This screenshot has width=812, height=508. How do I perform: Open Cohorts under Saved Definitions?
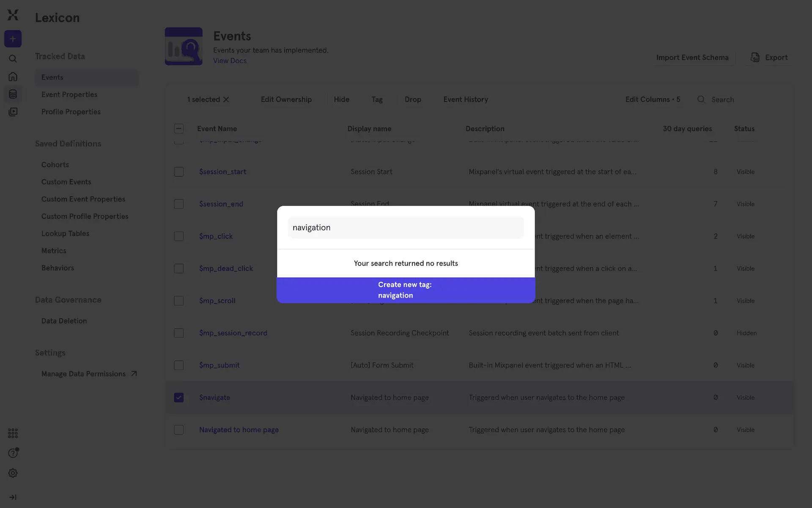pos(55,165)
